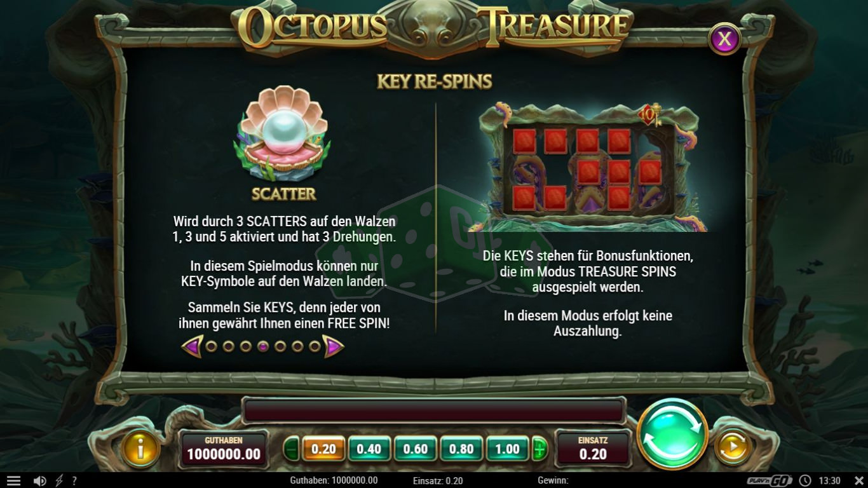Mute sound with speaker icon
The image size is (868, 488).
[39, 481]
